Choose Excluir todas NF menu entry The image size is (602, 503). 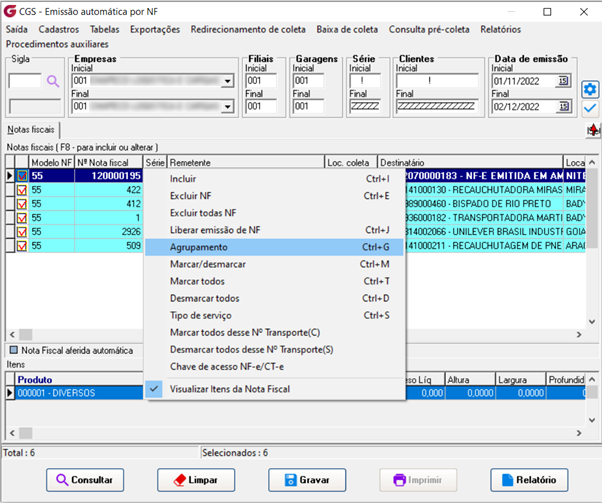[x=275, y=213]
